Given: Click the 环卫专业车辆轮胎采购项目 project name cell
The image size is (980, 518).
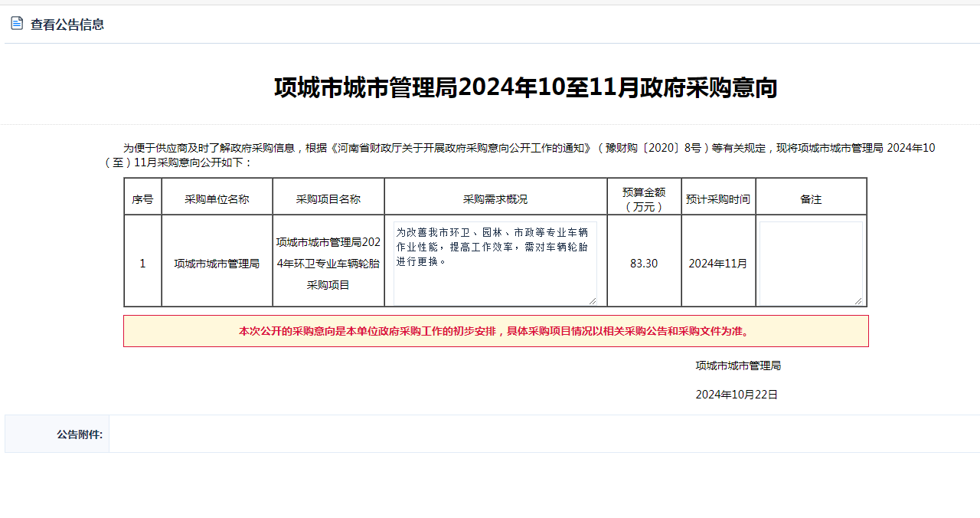Looking at the screenshot, I should click(x=328, y=264).
